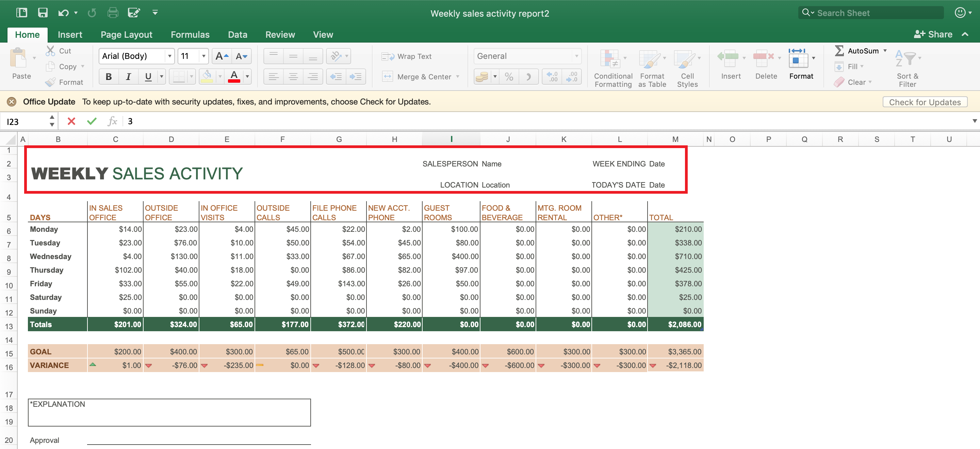Open Format as Table gallery
980x449 pixels.
click(x=652, y=68)
